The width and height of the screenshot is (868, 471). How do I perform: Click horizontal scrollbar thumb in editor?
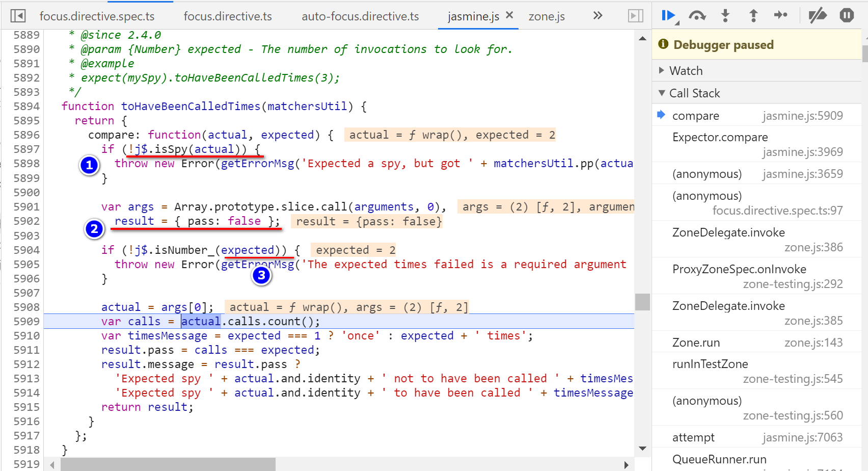(168, 464)
